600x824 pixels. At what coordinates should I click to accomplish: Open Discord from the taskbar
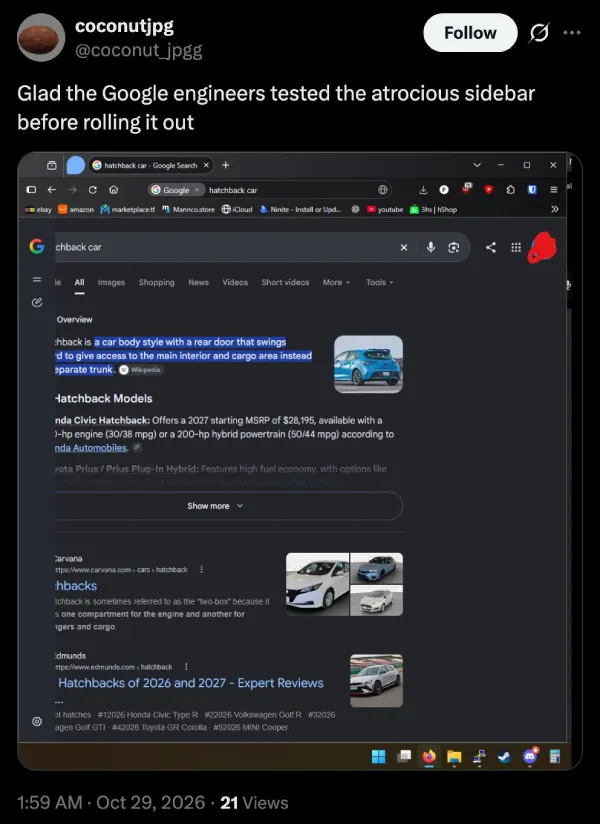pos(530,756)
